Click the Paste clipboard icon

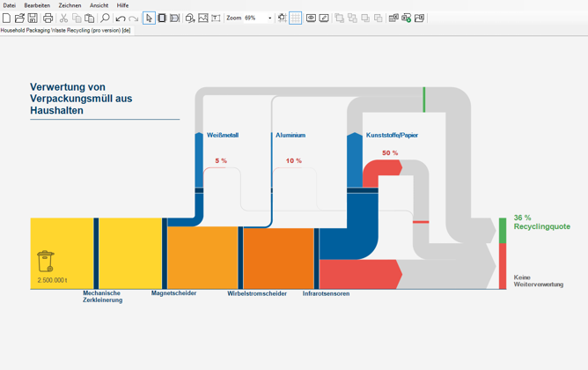pyautogui.click(x=89, y=18)
